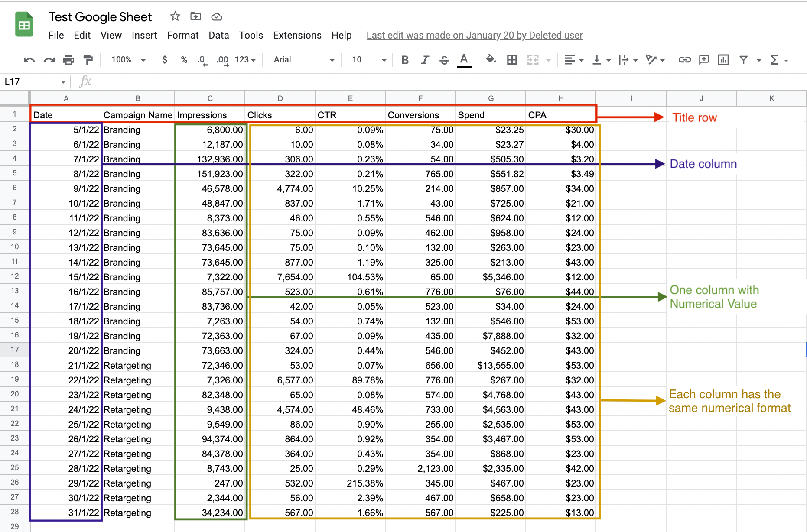Image resolution: width=807 pixels, height=532 pixels.
Task: Create a filter
Action: pyautogui.click(x=744, y=60)
